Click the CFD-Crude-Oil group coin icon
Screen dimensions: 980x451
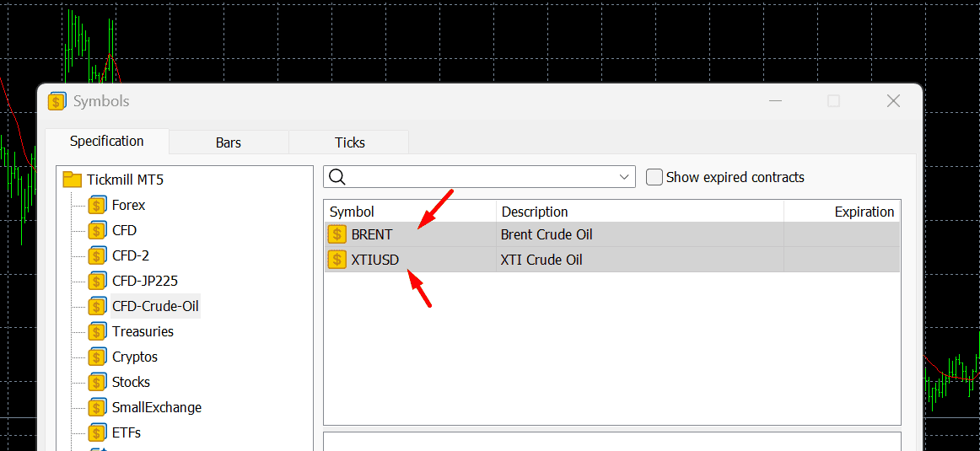[96, 306]
